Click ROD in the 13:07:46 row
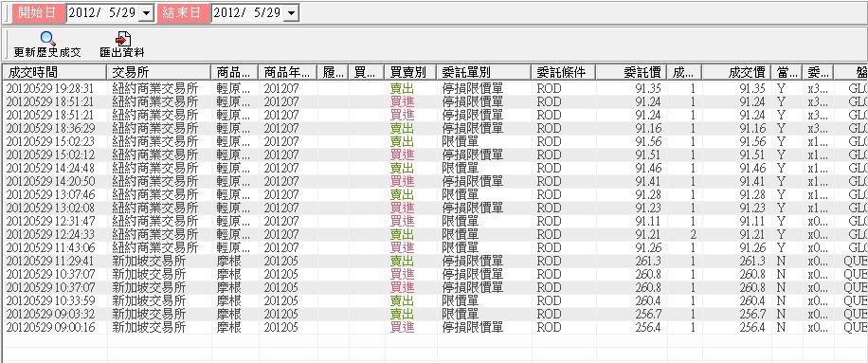 click(550, 195)
